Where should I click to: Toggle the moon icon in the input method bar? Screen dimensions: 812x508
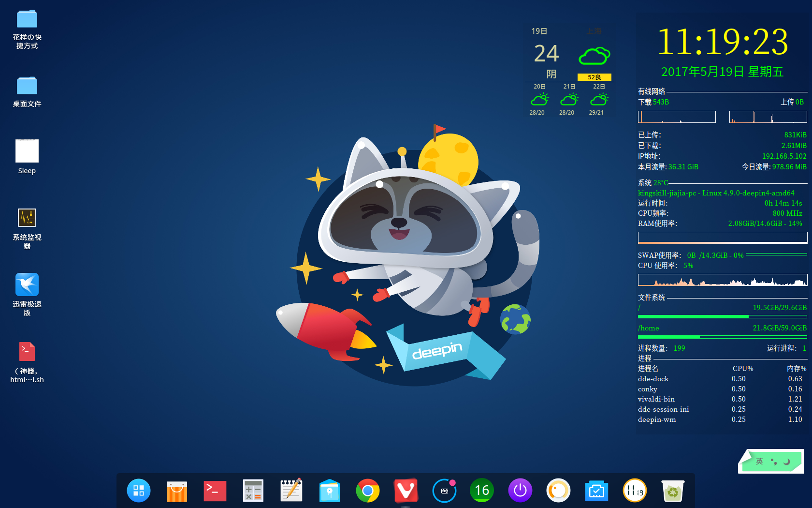point(787,462)
